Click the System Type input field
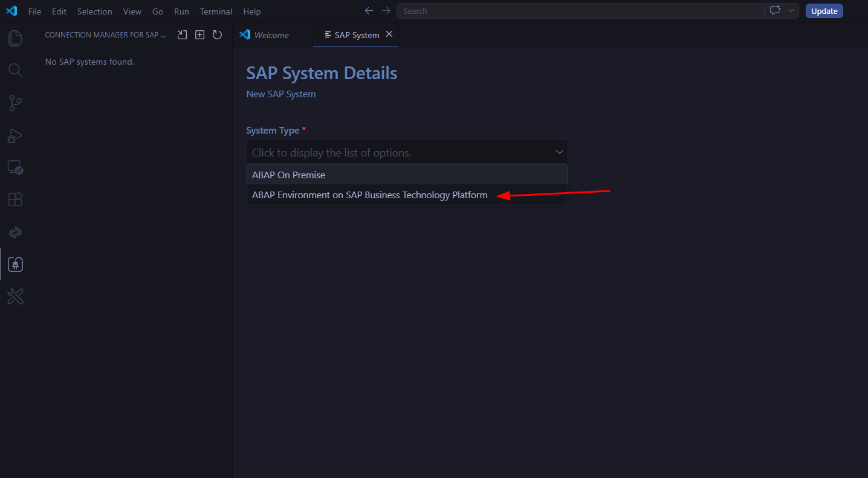This screenshot has width=868, height=478. coord(407,152)
